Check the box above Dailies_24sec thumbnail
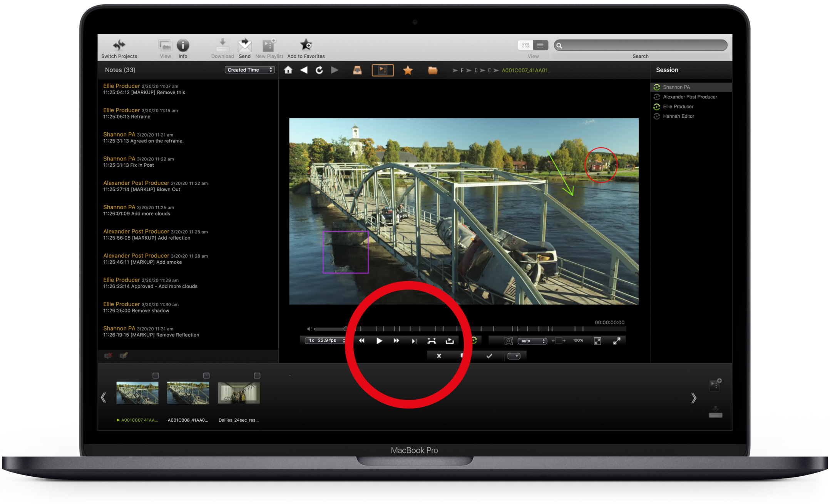The height and width of the screenshot is (504, 830). tap(257, 375)
